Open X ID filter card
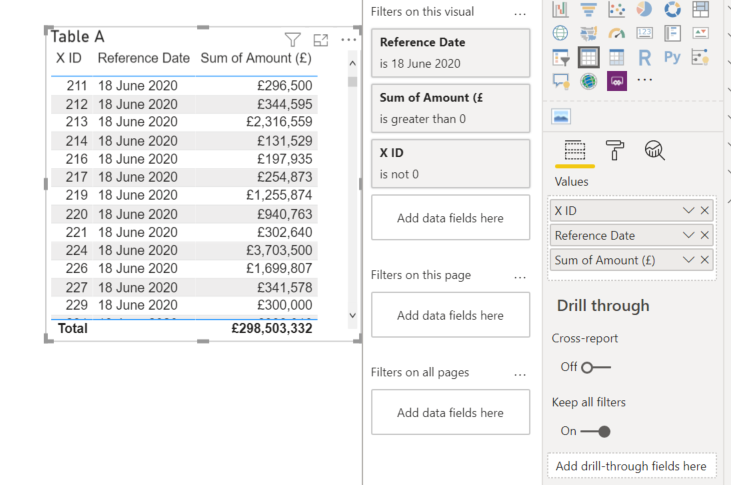Screen dimensions: 731x485 point(450,164)
